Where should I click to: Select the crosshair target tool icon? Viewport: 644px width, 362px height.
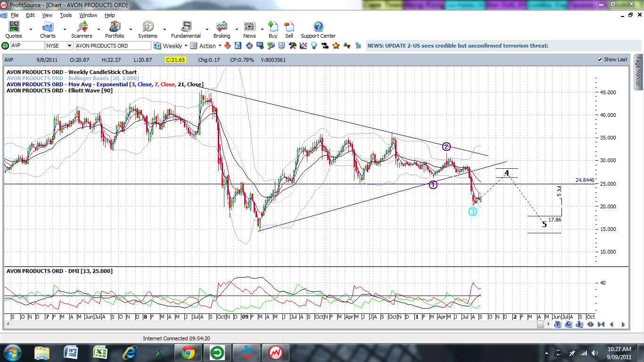pos(249,46)
